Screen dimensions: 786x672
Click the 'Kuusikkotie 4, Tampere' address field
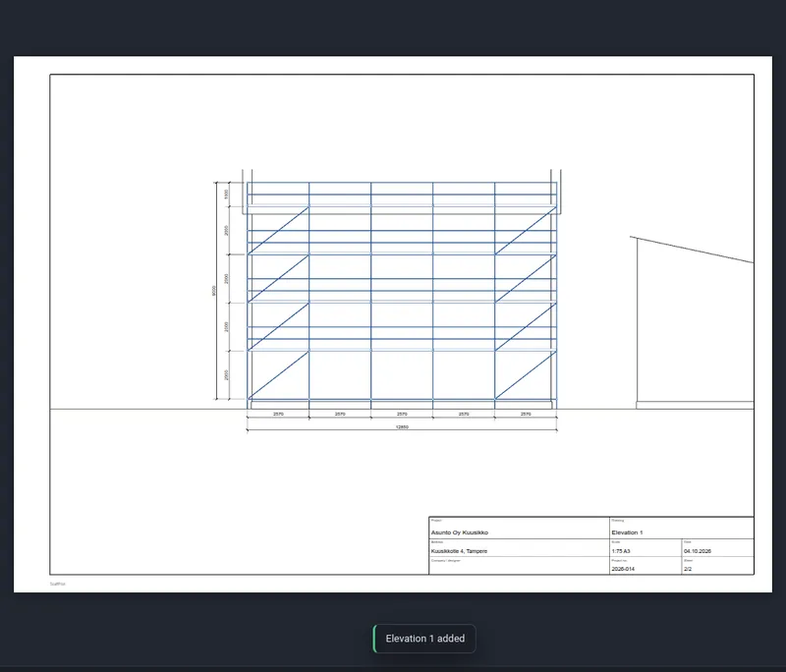519,548
